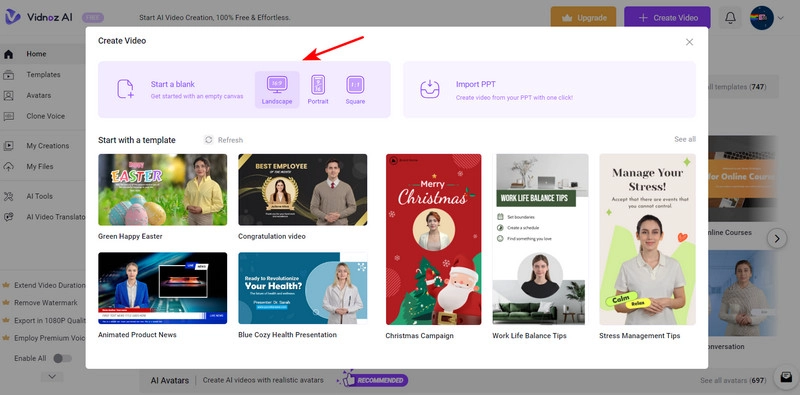Click the My Files upload icon
The image size is (800, 395).
[x=9, y=167]
